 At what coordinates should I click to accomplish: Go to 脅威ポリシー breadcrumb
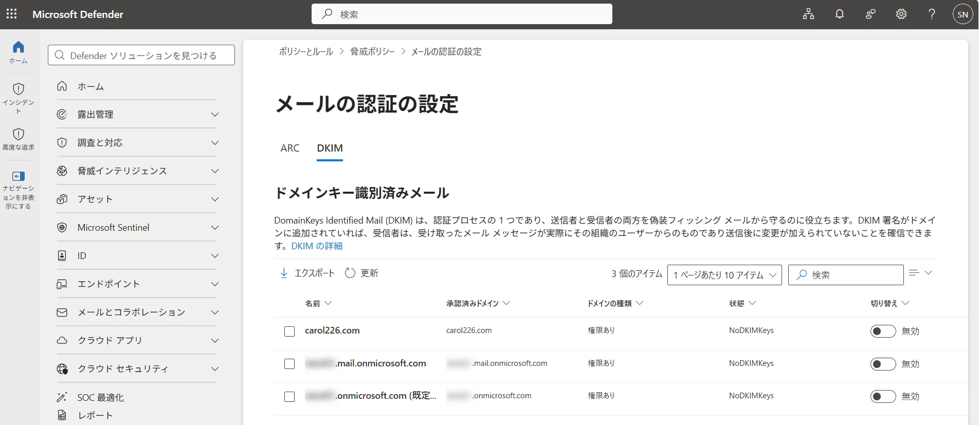(x=372, y=52)
